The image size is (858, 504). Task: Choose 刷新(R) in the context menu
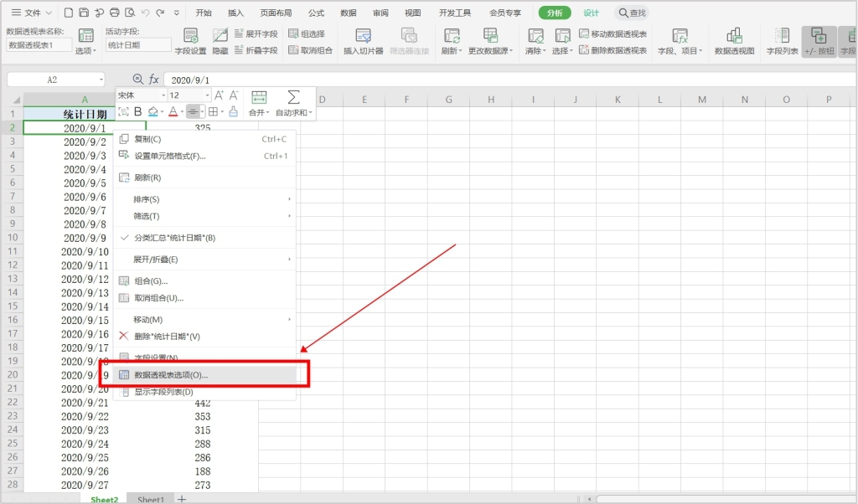pos(204,177)
